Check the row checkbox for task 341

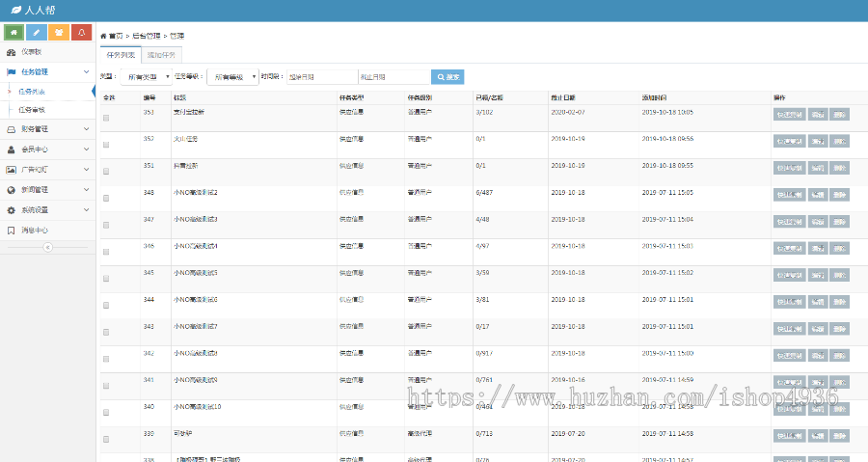106,386
